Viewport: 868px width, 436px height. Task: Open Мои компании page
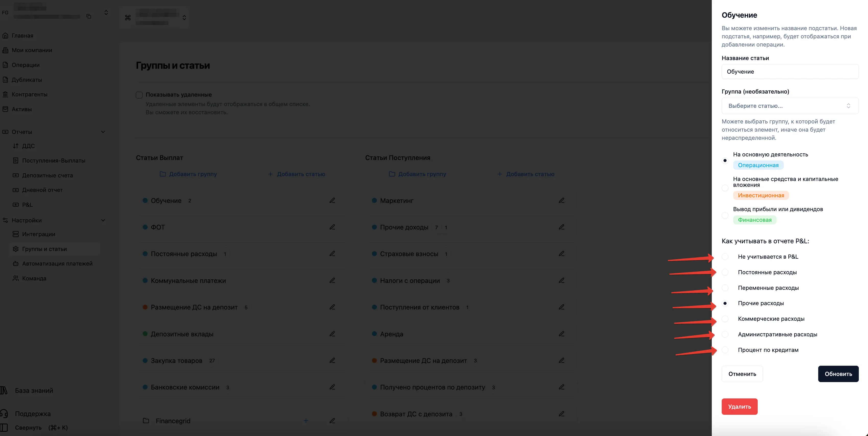tap(32, 50)
